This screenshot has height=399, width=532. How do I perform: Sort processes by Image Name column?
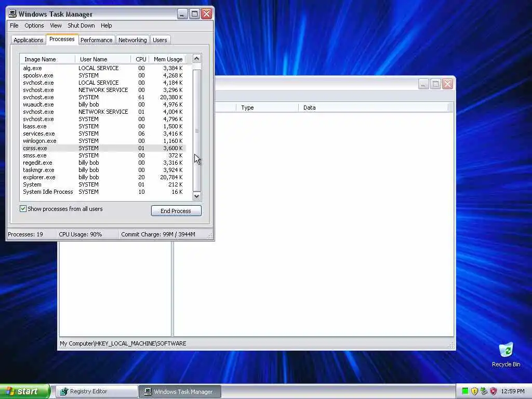pyautogui.click(x=47, y=59)
